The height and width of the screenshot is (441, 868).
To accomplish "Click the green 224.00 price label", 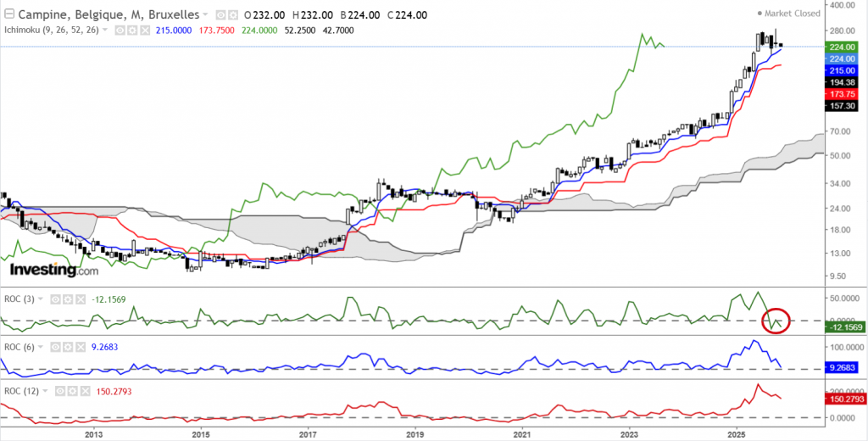I will 840,47.
